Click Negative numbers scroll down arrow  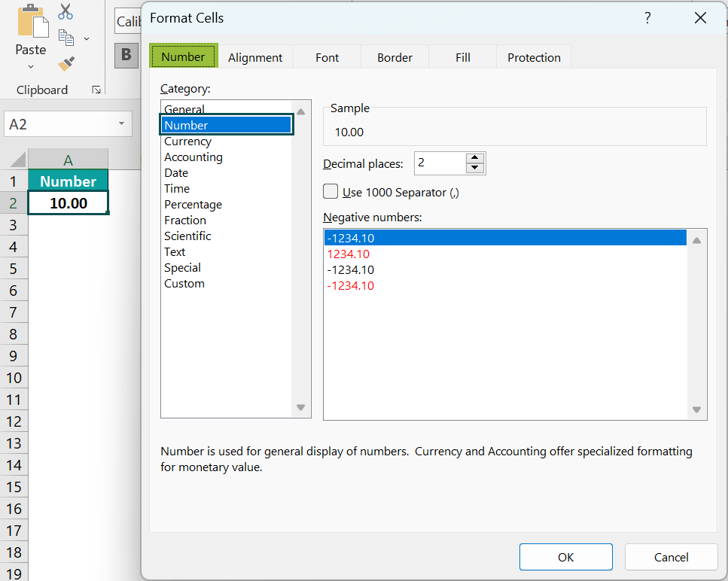pyautogui.click(x=696, y=409)
